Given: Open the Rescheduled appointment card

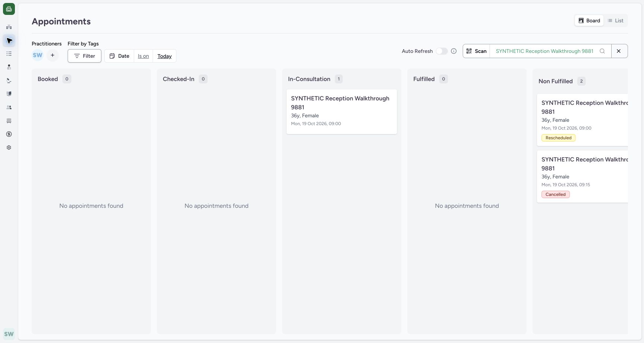Looking at the screenshot, I should tap(583, 120).
